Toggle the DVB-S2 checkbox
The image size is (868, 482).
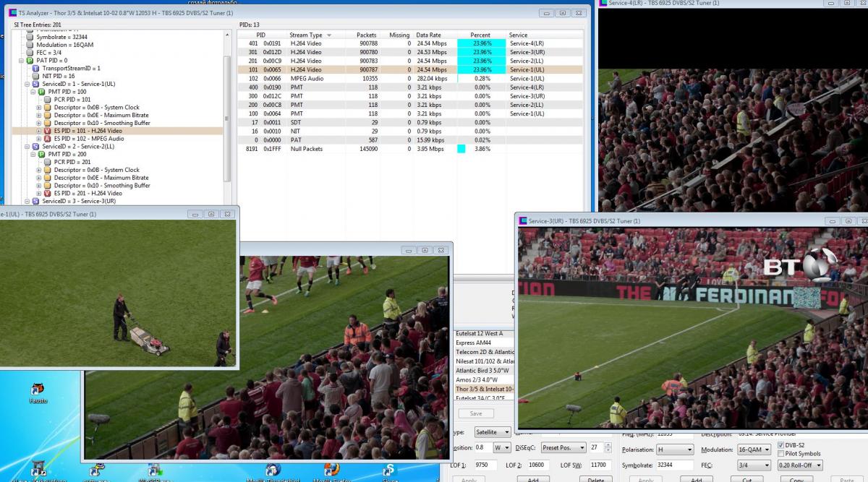tap(780, 445)
